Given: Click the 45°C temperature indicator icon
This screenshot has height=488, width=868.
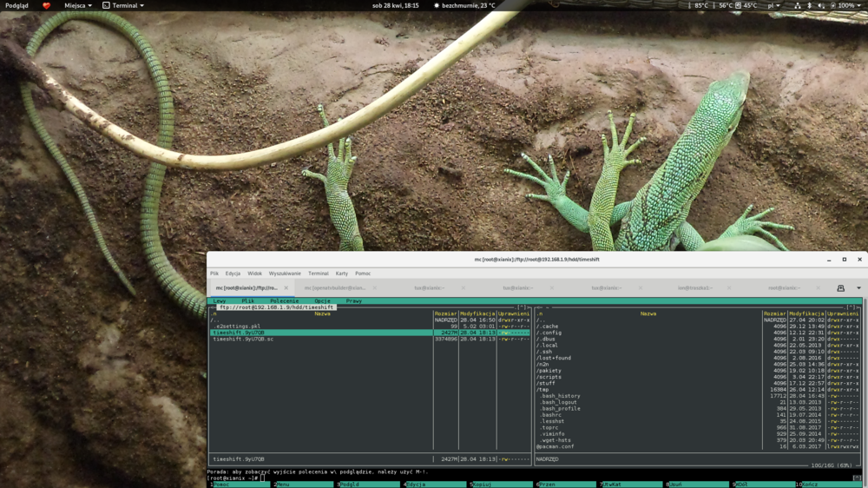Looking at the screenshot, I should point(740,5).
